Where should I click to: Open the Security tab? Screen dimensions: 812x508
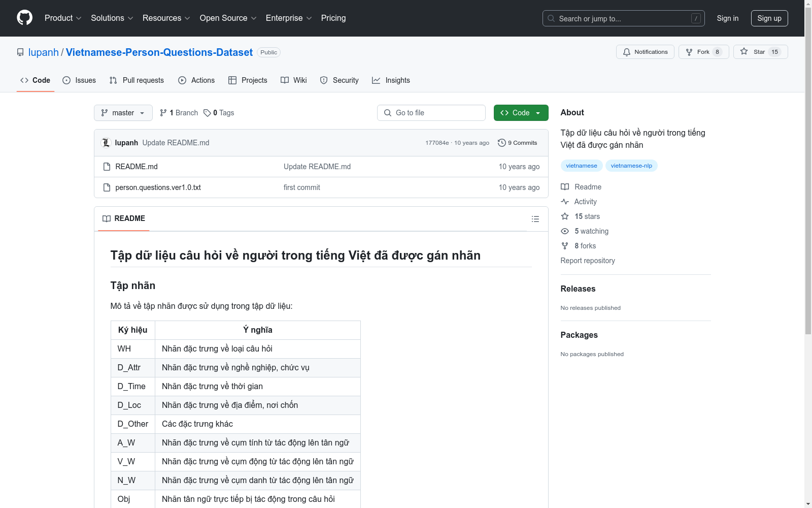[x=339, y=80]
